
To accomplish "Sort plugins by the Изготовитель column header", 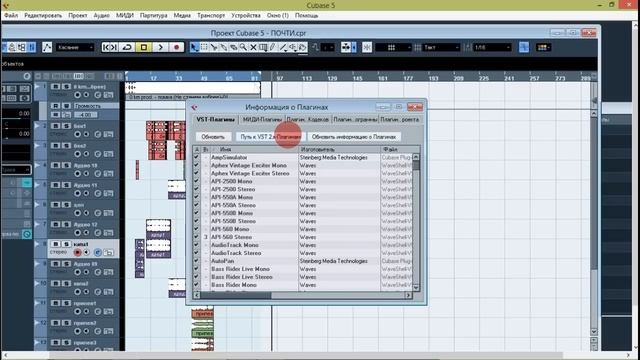I will click(339, 149).
